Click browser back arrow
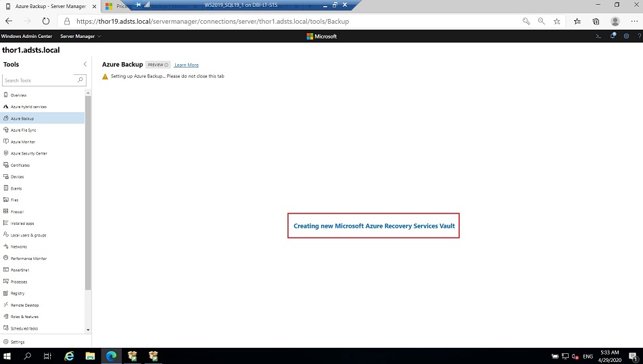 tap(9, 21)
